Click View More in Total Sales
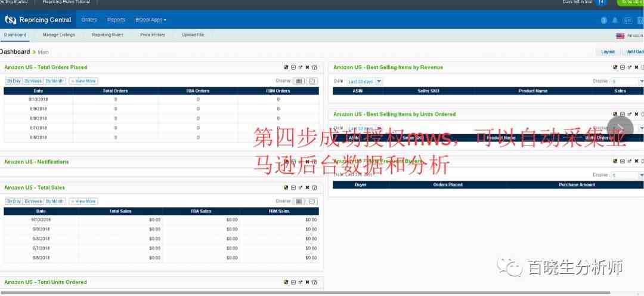This screenshot has width=644, height=296. 83,202
